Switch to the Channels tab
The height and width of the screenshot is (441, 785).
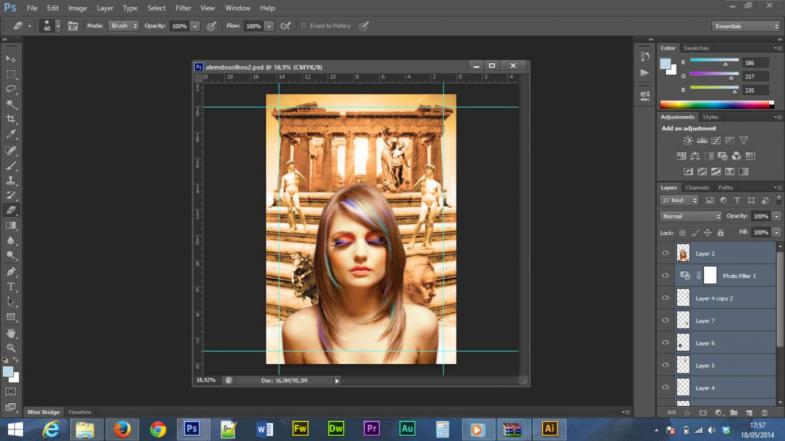pyautogui.click(x=697, y=187)
